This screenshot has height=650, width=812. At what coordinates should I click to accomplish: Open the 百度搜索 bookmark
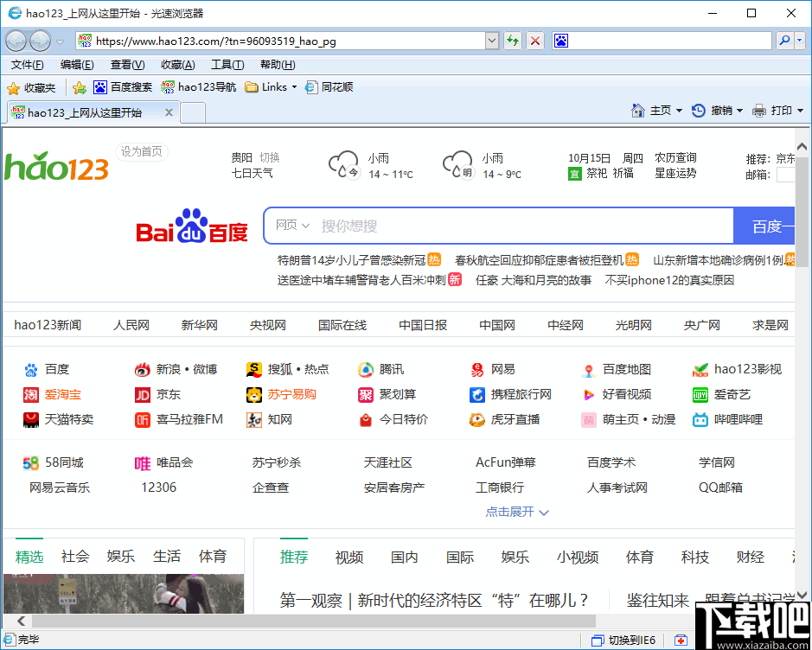(x=123, y=87)
